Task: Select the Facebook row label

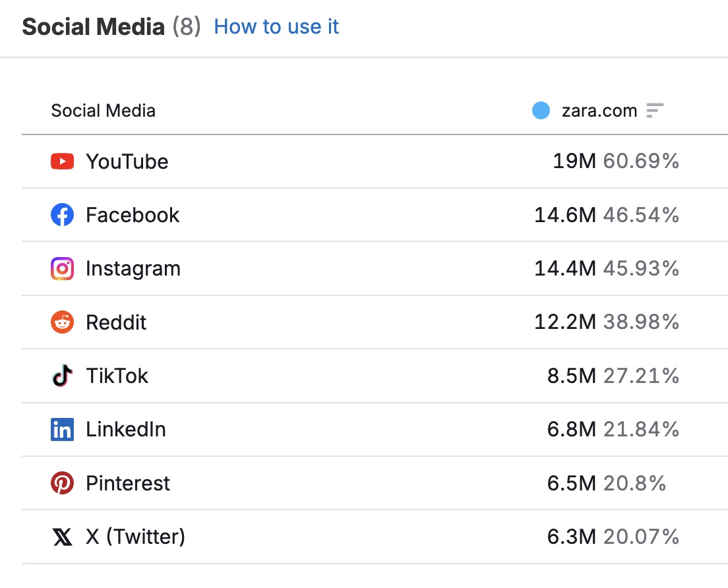Action: point(132,215)
